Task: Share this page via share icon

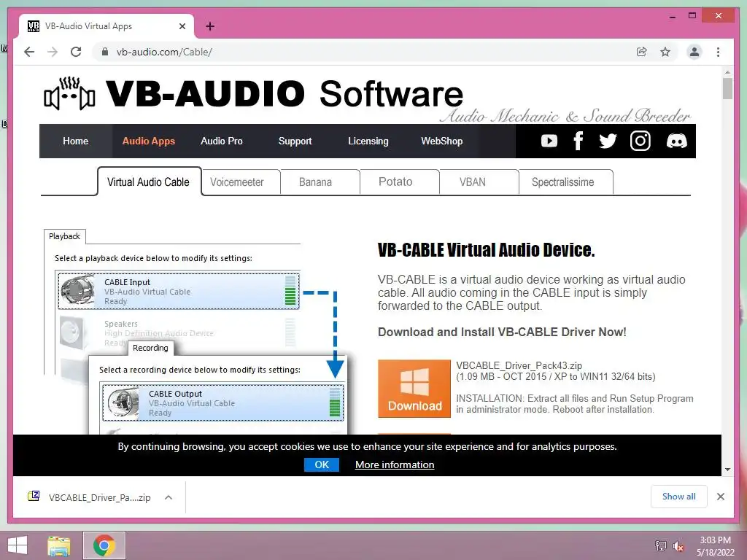Action: (642, 52)
